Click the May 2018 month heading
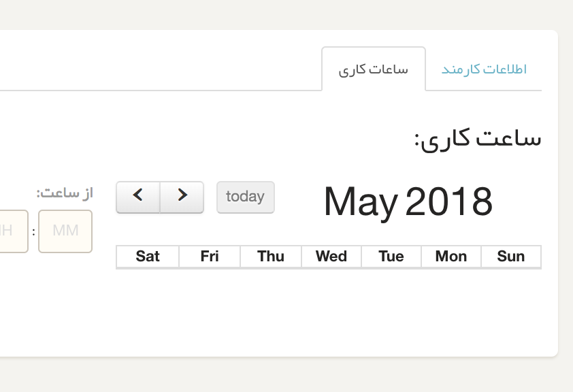The width and height of the screenshot is (573, 392). [408, 201]
